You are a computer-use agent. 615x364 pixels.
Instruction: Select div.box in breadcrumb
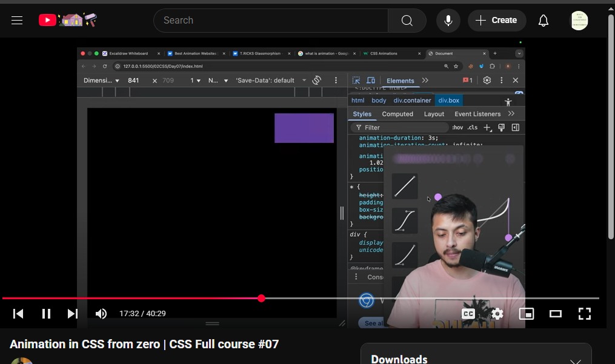tap(449, 101)
